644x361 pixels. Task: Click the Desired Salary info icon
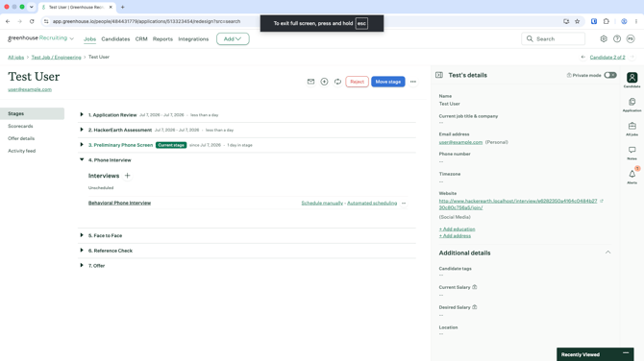[475, 307]
